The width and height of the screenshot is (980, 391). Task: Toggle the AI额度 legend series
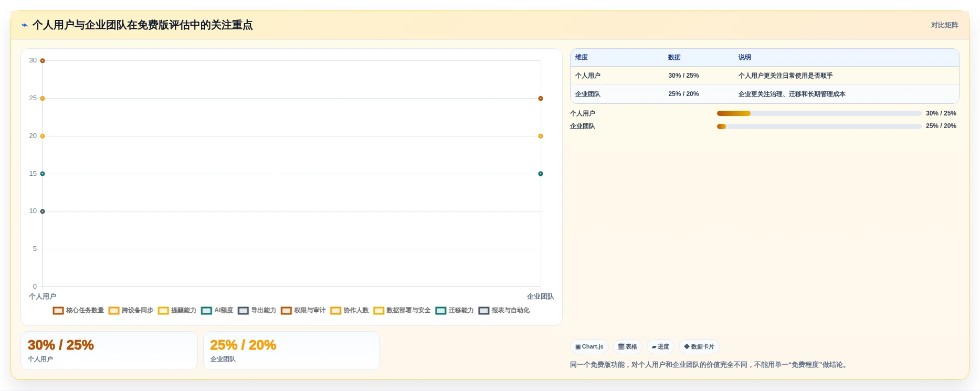217,311
